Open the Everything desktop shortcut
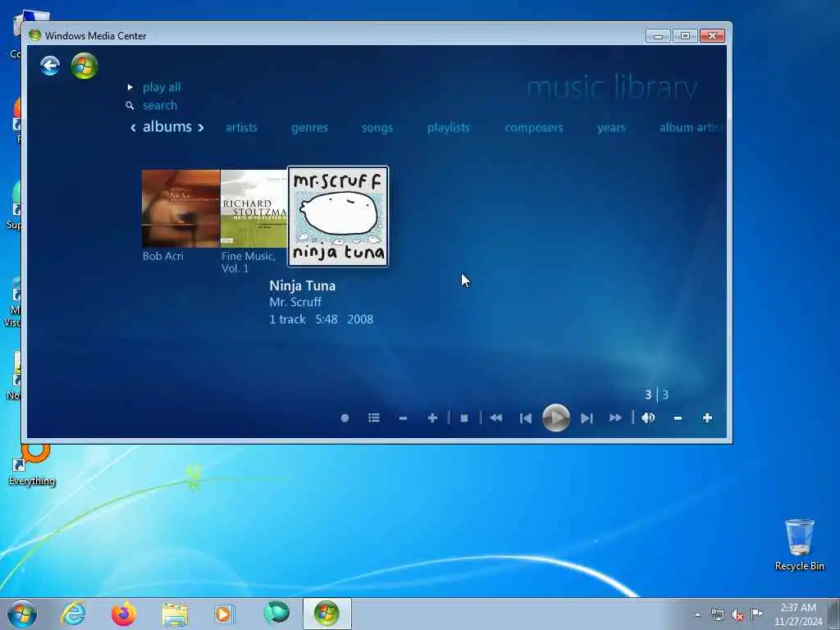 pyautogui.click(x=32, y=466)
